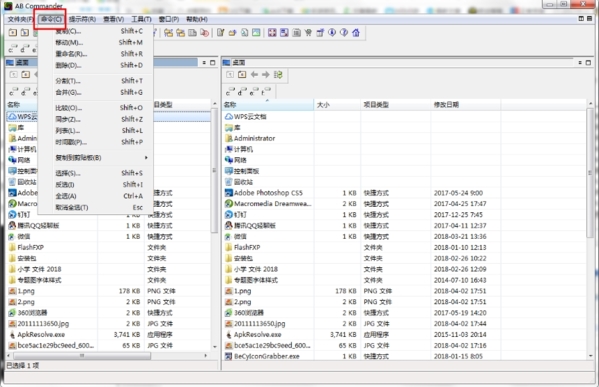Open the 文件夹(F) menu
Image resolution: width=599 pixels, height=387 pixels.
[20, 19]
